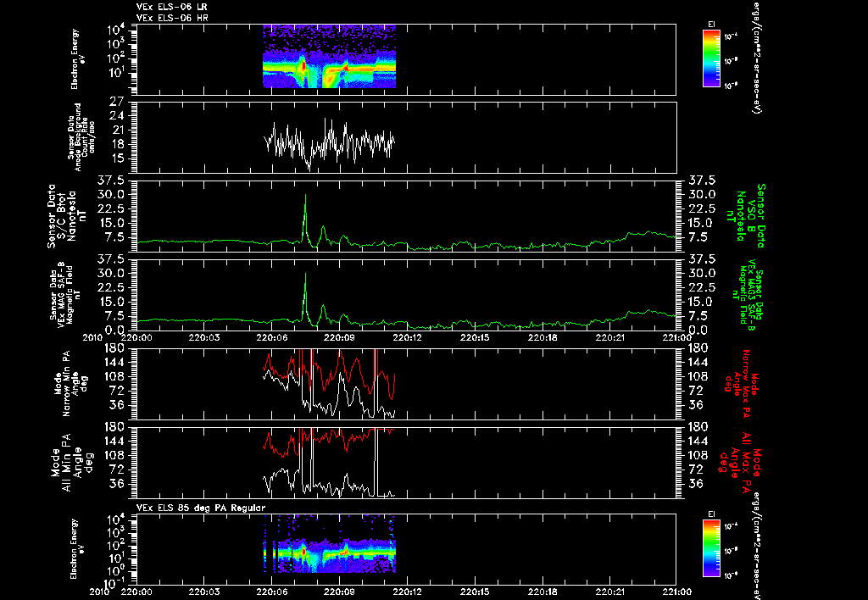Click the "El" label above bottom color bar

(711, 514)
